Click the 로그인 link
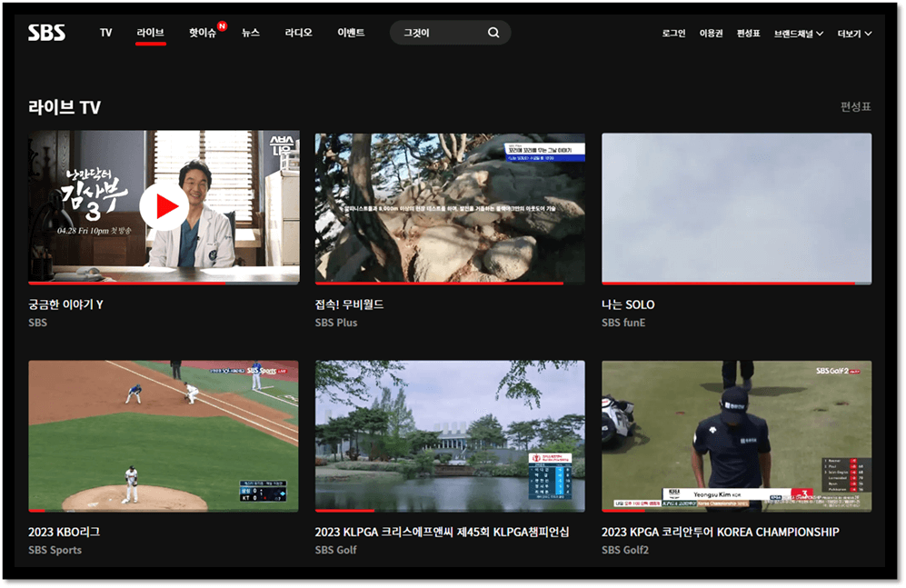906x588 pixels. (673, 34)
